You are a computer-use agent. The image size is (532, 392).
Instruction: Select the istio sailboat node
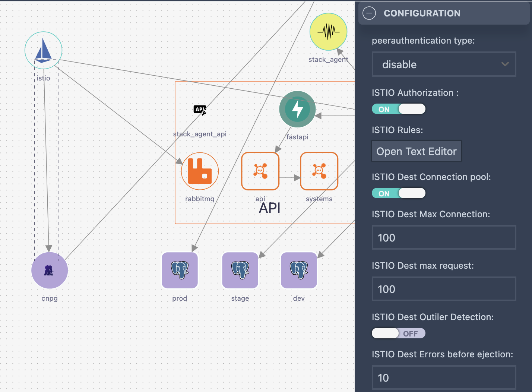[43, 50]
